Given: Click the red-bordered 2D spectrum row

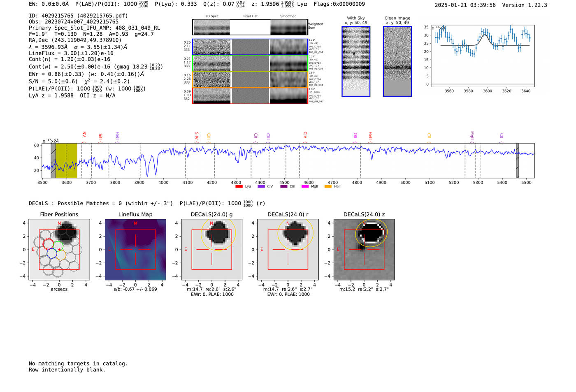Looking at the screenshot, I should [250, 95].
